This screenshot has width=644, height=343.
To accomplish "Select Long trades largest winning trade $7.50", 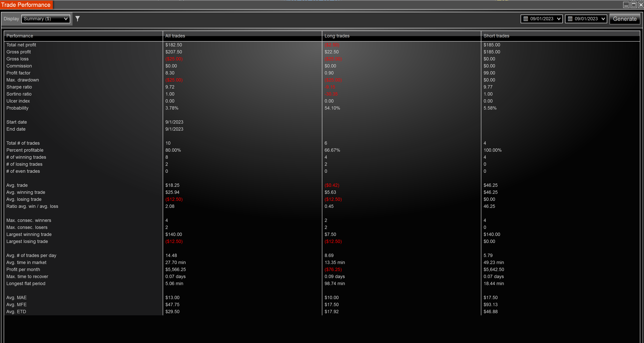I will click(330, 234).
